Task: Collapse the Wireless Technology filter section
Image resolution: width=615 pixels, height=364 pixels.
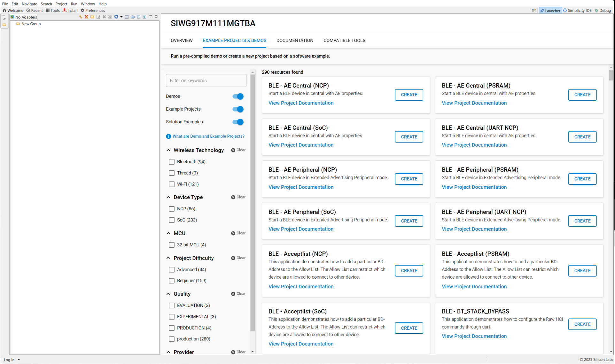Action: [x=168, y=150]
